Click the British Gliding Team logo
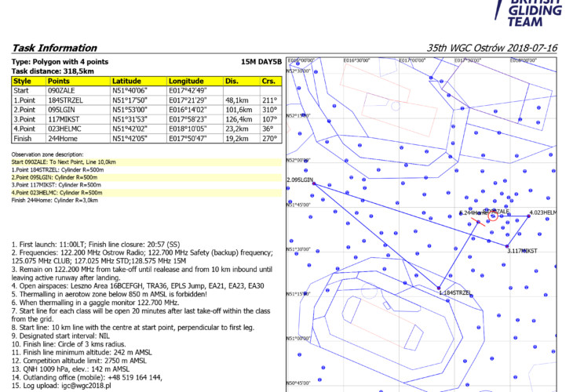The image size is (573, 392). pyautogui.click(x=535, y=13)
